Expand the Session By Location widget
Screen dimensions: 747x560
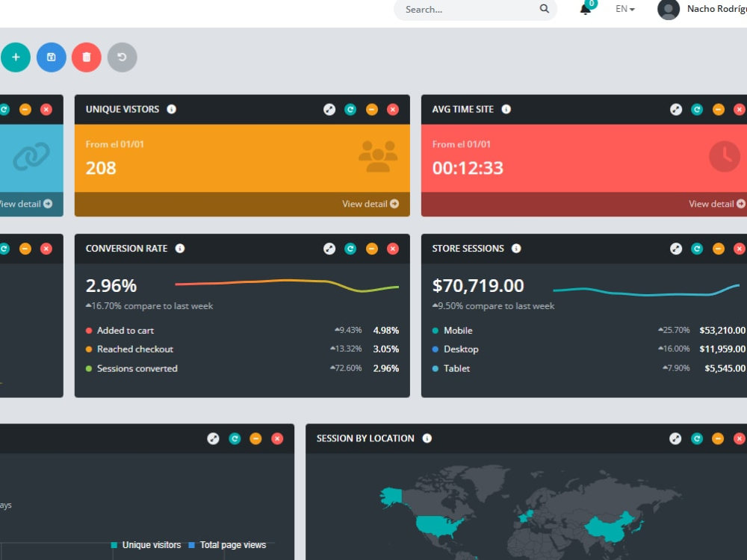pos(675,438)
